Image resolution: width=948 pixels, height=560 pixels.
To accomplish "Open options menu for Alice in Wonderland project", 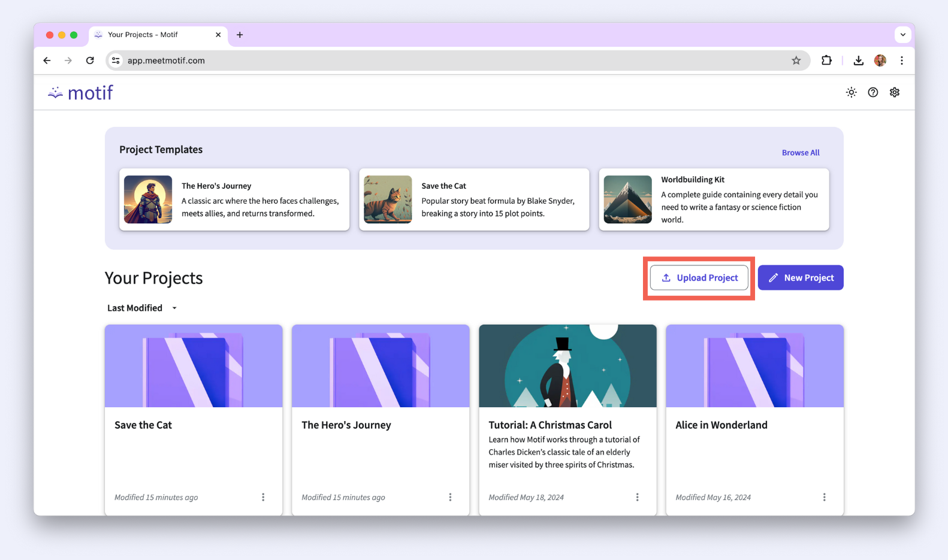I will (x=824, y=497).
